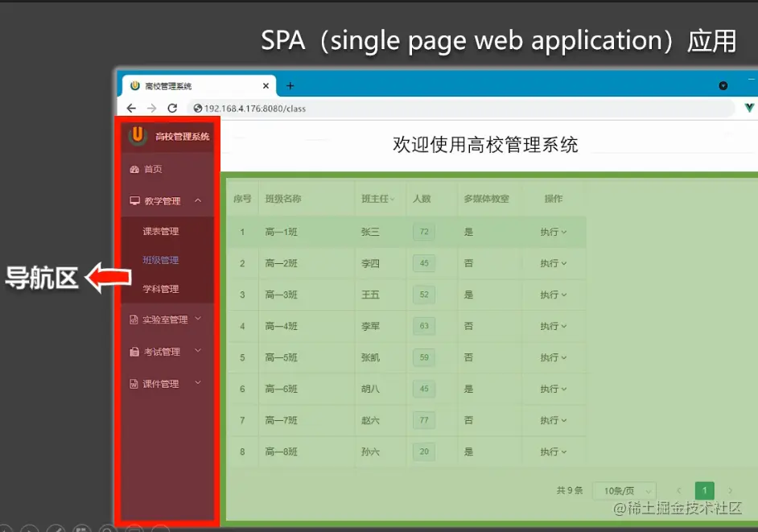
Task: Click pagination page 1 button
Action: point(704,491)
